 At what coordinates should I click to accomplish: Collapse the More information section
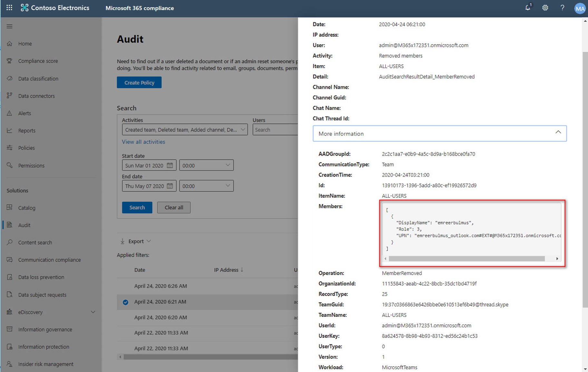pos(440,133)
